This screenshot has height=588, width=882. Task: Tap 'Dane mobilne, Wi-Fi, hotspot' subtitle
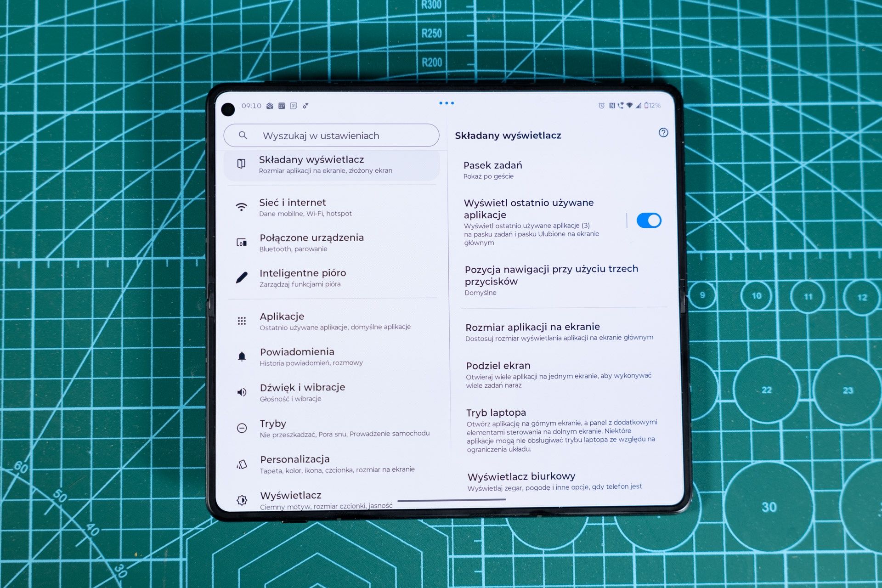(305, 214)
